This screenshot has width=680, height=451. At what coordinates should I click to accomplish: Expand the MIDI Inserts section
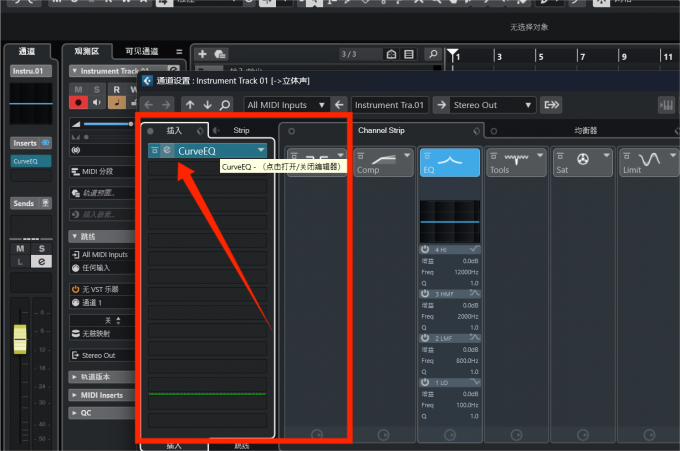pos(75,395)
